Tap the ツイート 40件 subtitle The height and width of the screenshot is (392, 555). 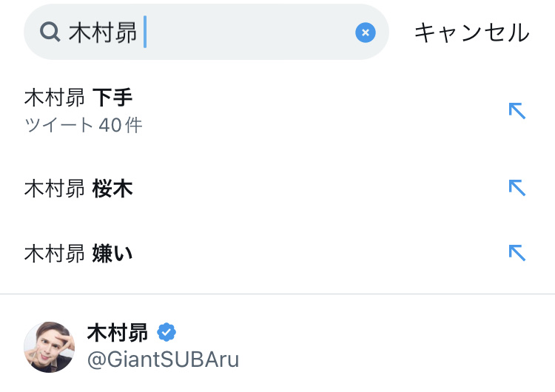click(x=83, y=125)
